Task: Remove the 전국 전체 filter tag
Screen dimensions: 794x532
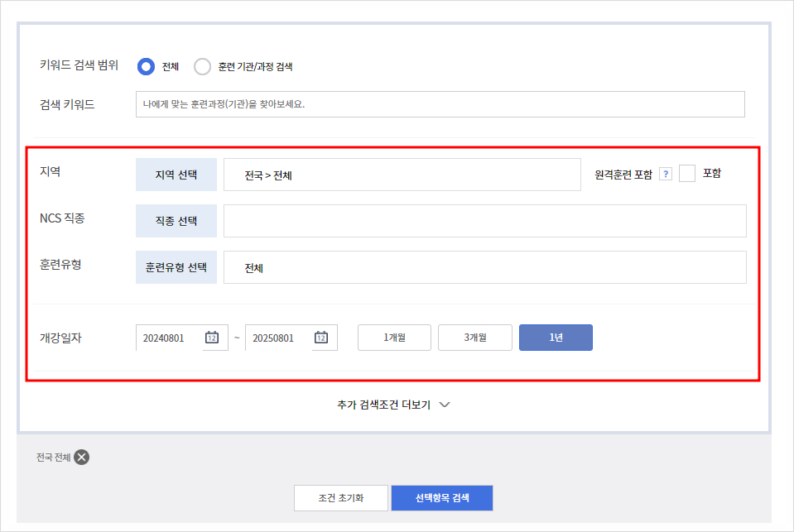Action: tap(81, 457)
